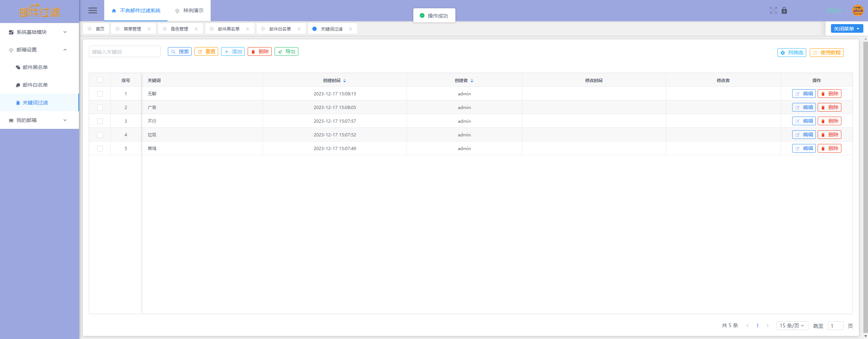Image resolution: width=868 pixels, height=339 pixels.
Task: Click the keyword search input field
Action: point(124,52)
